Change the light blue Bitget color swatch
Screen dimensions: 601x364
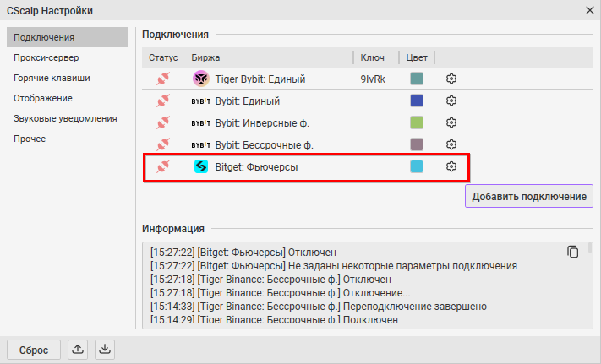pos(416,166)
